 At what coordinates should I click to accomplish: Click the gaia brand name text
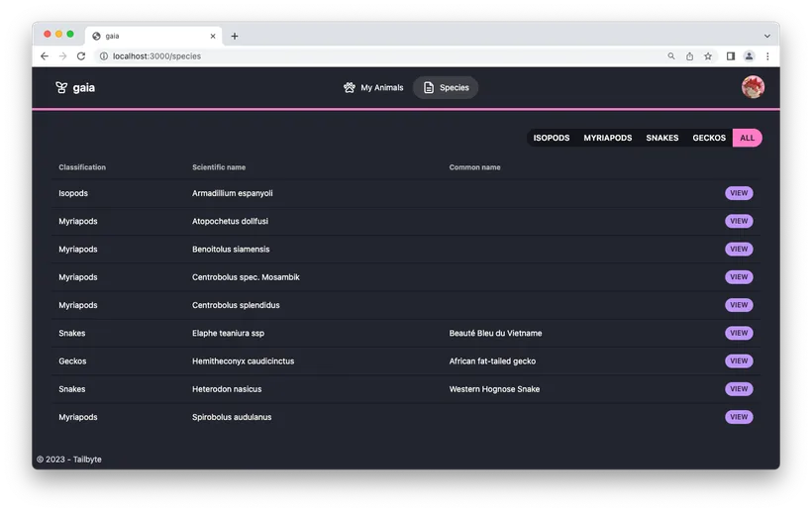(84, 87)
